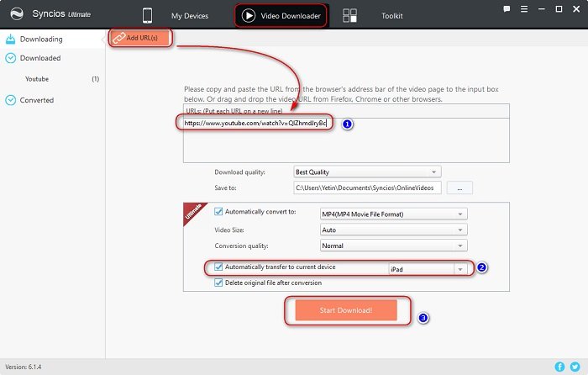
Task: Click the Start Download! button
Action: [346, 310]
